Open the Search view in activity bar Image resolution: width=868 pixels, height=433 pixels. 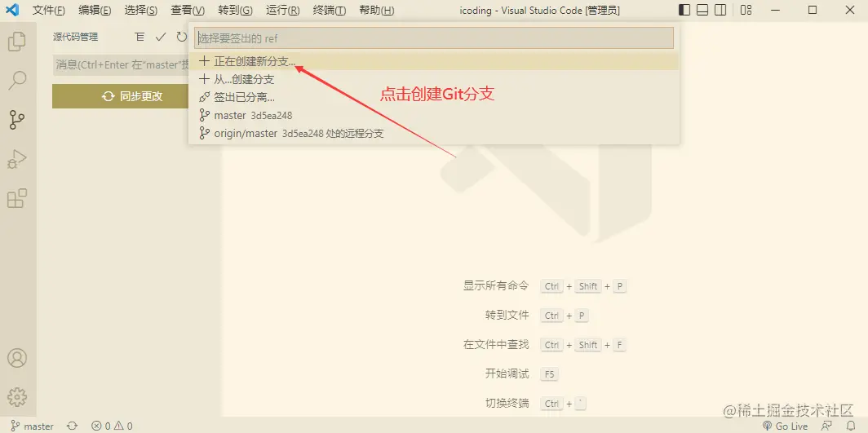pos(17,80)
